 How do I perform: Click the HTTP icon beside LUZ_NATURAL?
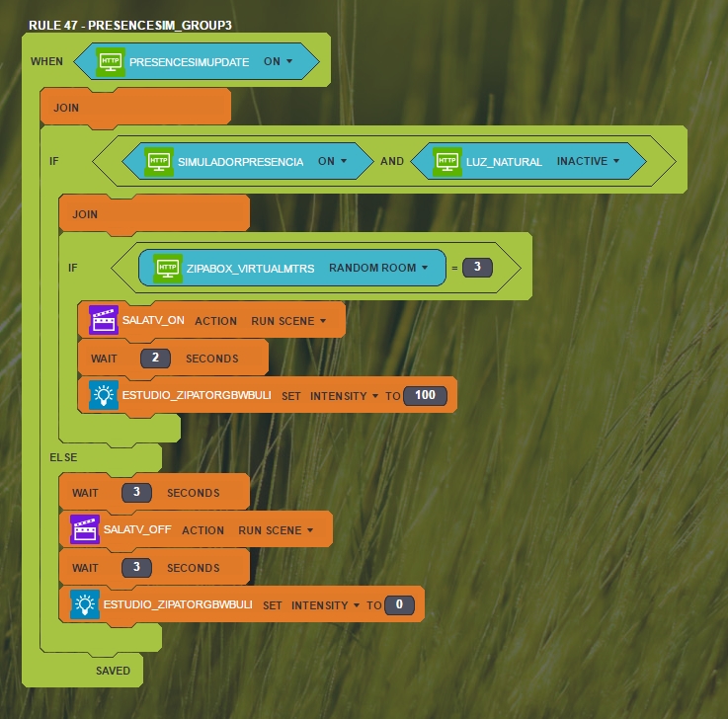coord(449,161)
